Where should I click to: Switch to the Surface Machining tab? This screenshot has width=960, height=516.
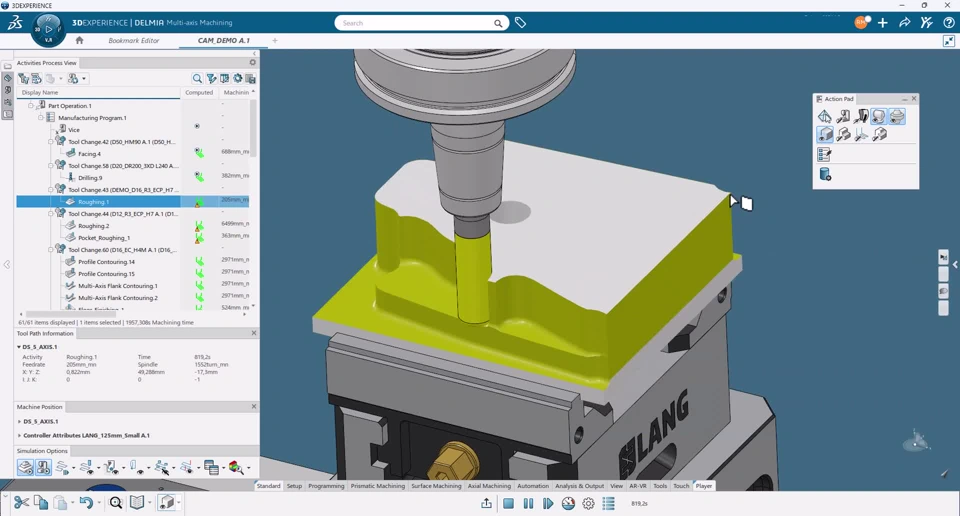pos(436,486)
